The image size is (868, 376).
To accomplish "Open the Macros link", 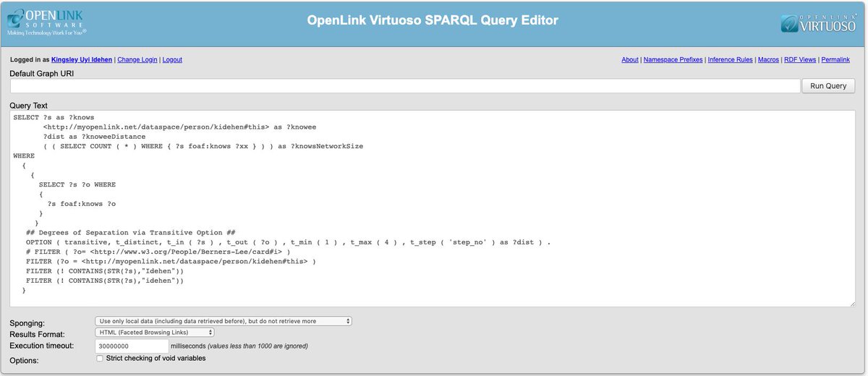I will (768, 60).
